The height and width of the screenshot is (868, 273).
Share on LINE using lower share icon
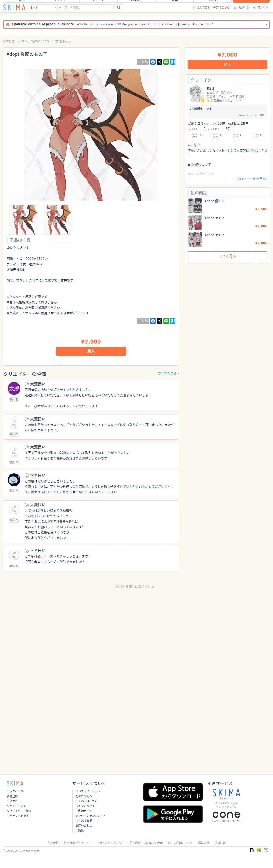[166, 321]
